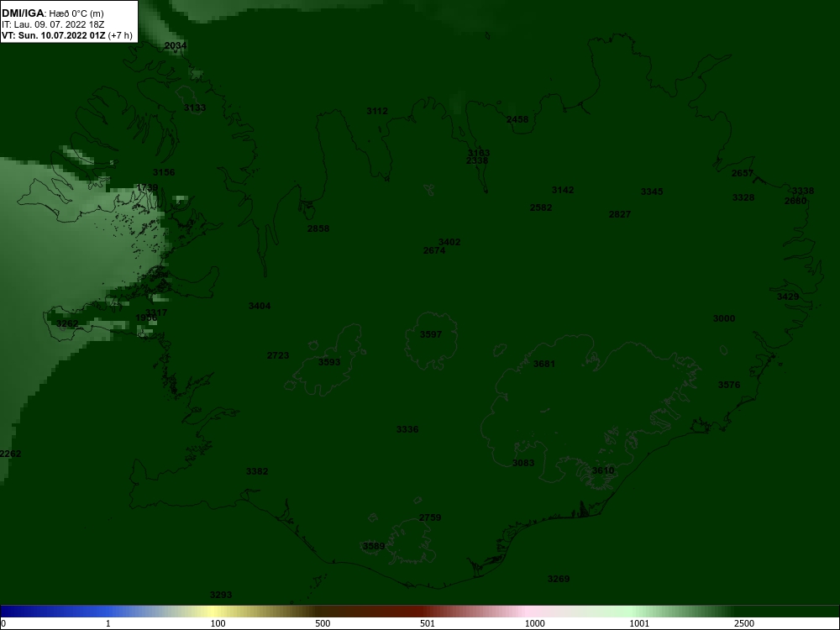Click the 2674 height label
Screen dimensions: 840x630
434,250
